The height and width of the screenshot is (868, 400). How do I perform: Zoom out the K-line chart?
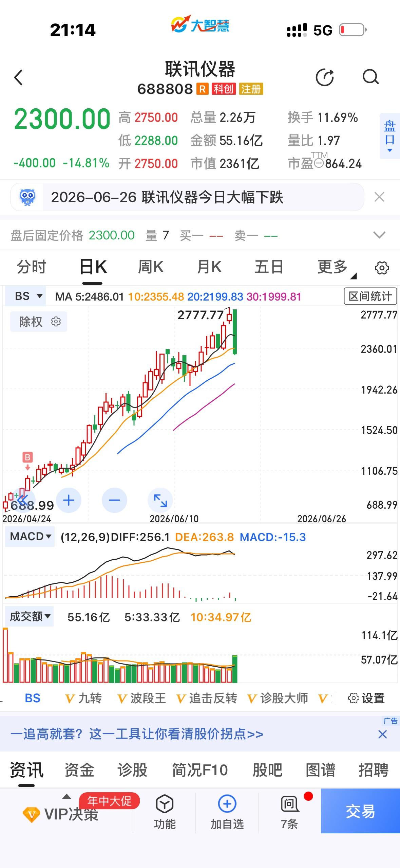(x=114, y=500)
